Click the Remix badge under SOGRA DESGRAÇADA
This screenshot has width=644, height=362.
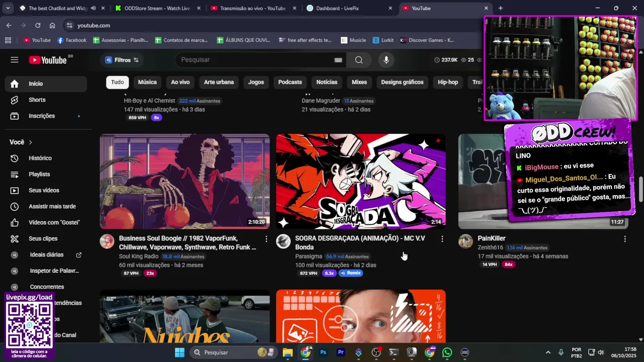tap(351, 273)
